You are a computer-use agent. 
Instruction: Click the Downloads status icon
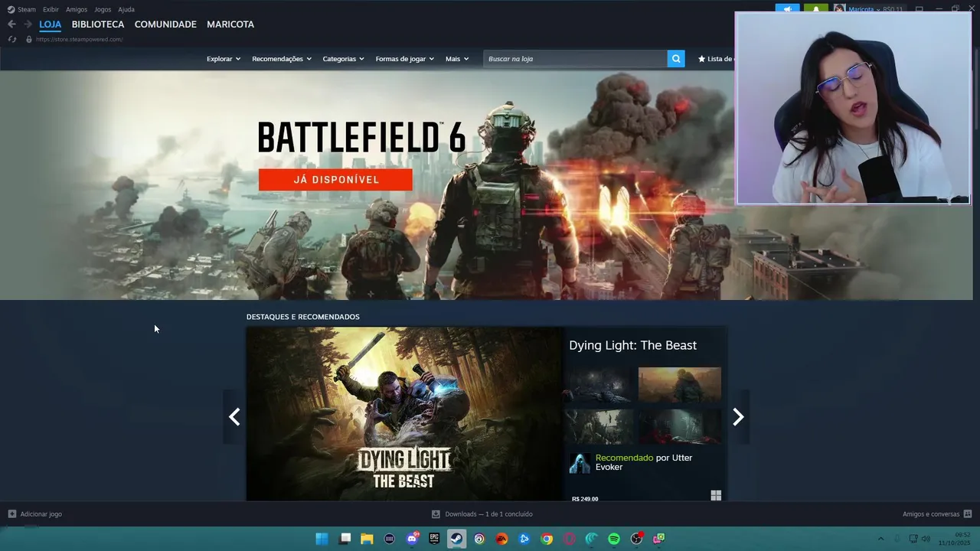pyautogui.click(x=436, y=514)
